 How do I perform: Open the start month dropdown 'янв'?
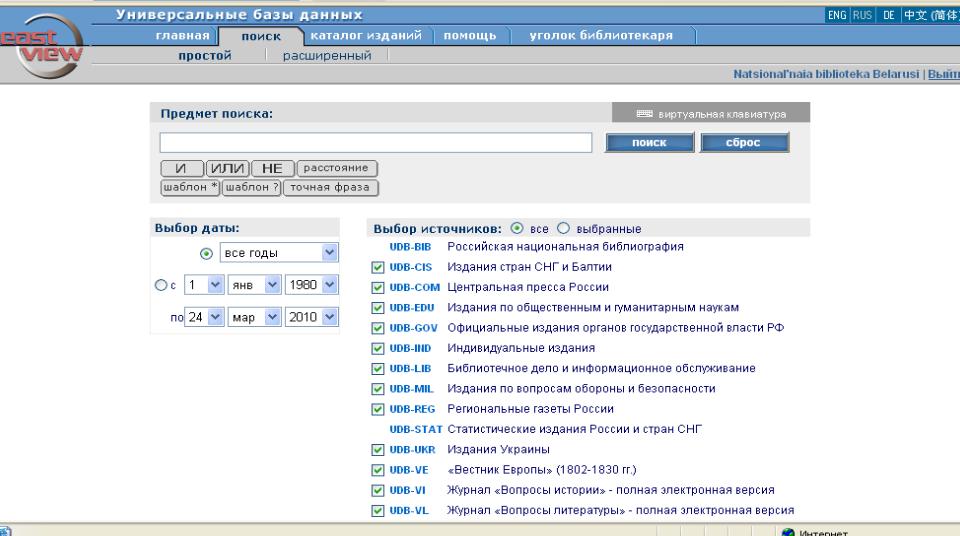click(254, 285)
